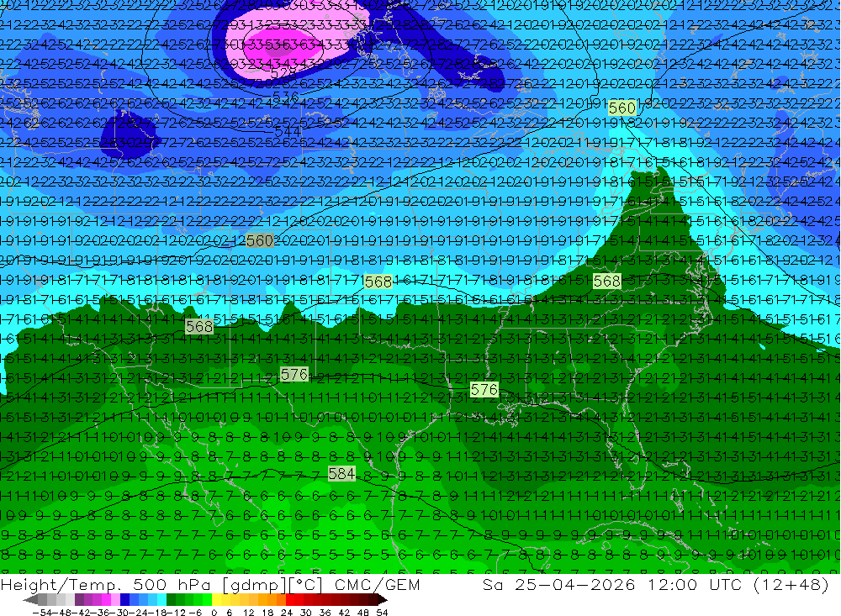Click the "[gdmp]" unit label
Viewport: 841px width, 616px height.
254,585
